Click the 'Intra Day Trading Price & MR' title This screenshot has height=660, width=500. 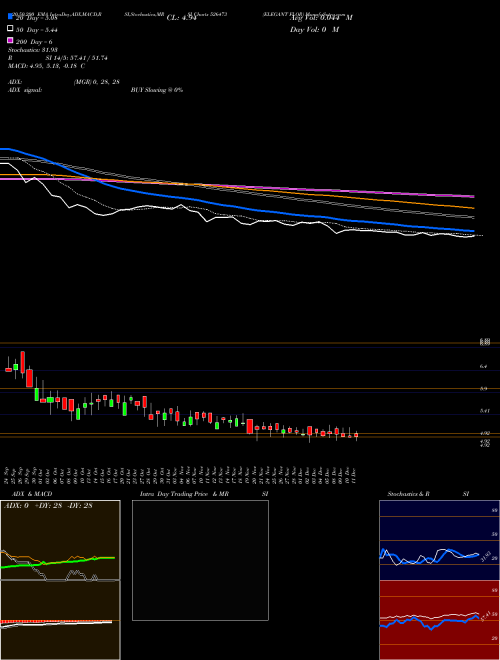184,494
